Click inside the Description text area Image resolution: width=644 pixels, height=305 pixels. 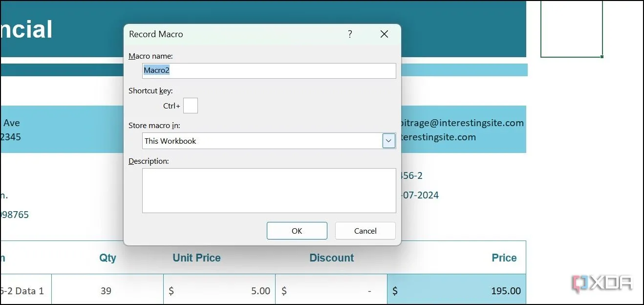pos(269,191)
